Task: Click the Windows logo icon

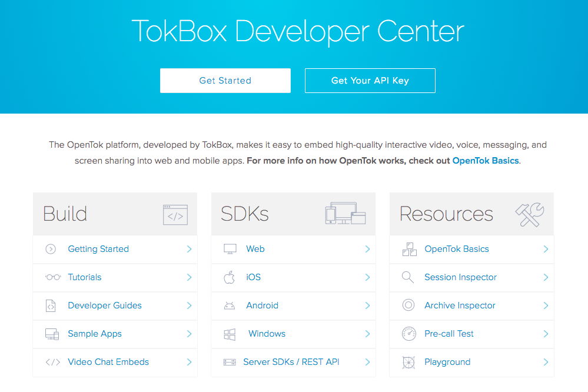Action: pos(230,334)
